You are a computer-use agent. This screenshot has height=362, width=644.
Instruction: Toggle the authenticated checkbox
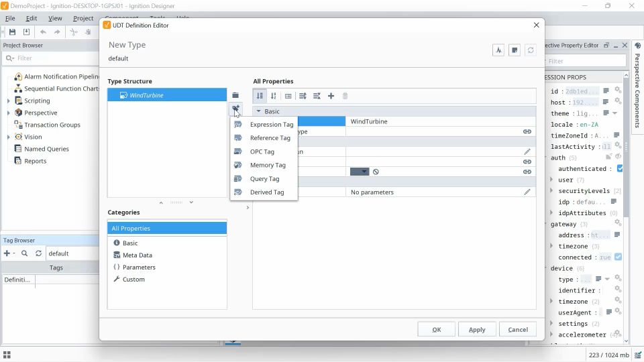point(620,168)
